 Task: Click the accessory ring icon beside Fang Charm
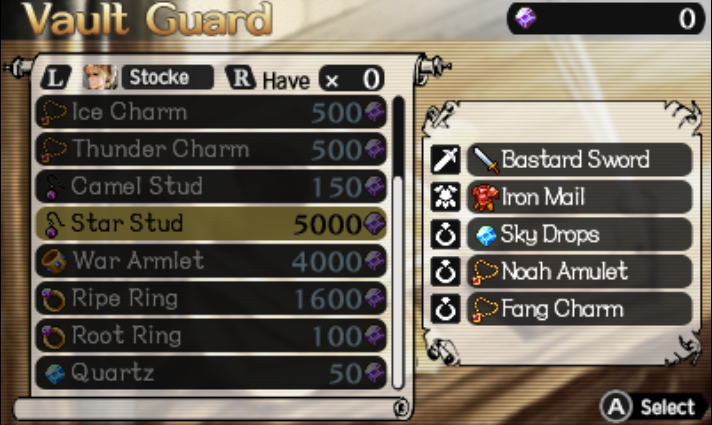445,309
